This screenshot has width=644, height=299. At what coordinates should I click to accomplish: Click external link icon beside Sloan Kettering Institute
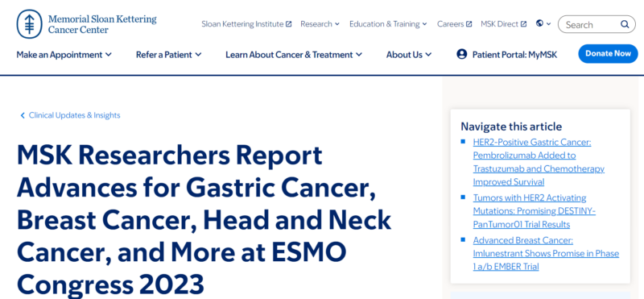[x=289, y=24]
